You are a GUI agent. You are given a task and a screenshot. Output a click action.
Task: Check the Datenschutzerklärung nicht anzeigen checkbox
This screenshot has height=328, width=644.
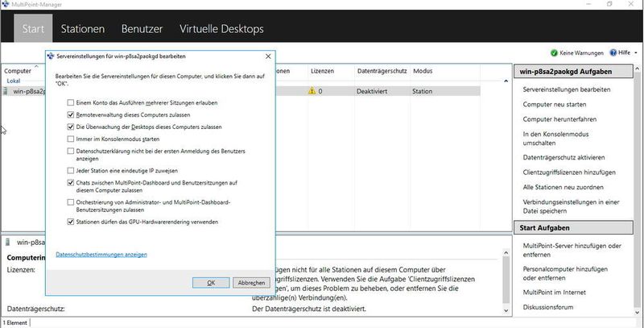(x=71, y=151)
